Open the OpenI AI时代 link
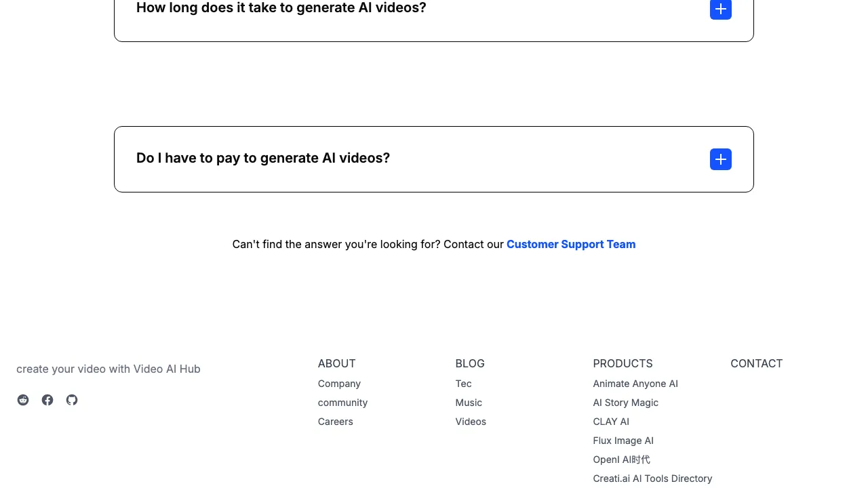 (x=621, y=460)
